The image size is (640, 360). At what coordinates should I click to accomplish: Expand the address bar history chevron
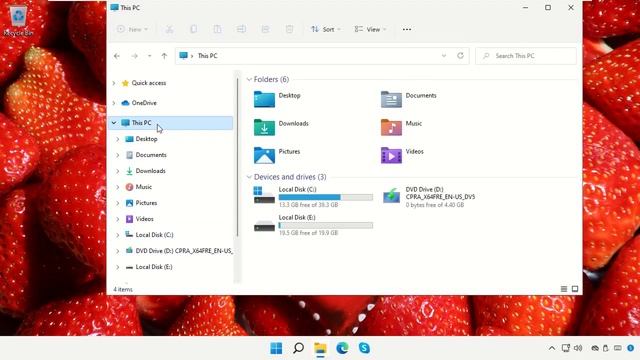pyautogui.click(x=444, y=56)
